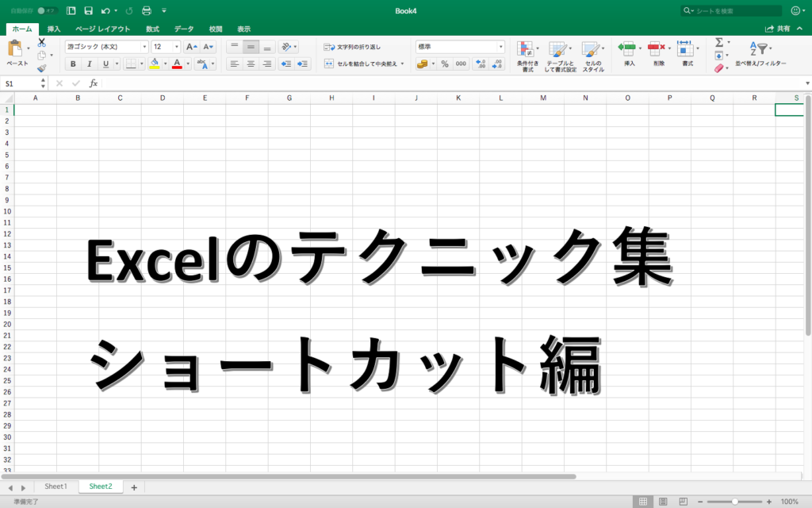Image resolution: width=812 pixels, height=508 pixels.
Task: Click the fx insert function icon
Action: (x=94, y=83)
